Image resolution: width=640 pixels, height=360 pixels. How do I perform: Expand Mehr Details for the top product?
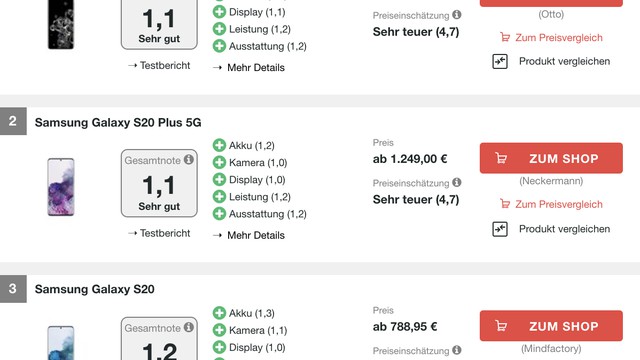point(249,68)
